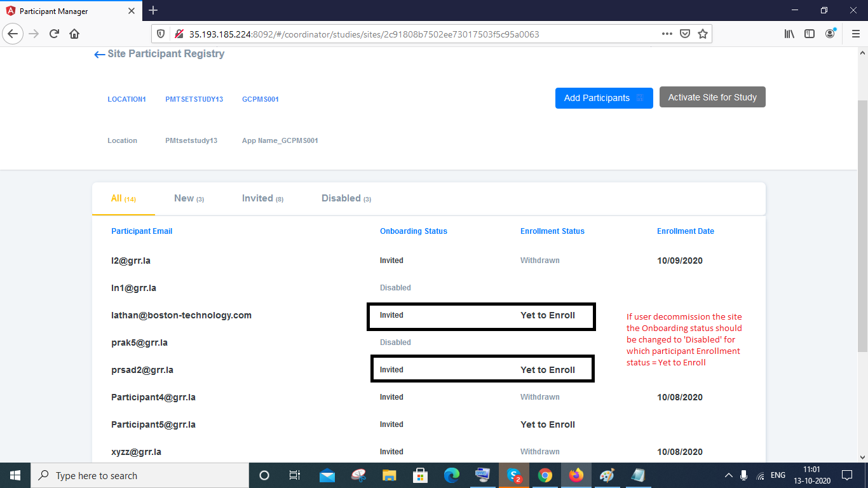Open page actions via the three-dot icon
The width and height of the screenshot is (868, 488).
pos(666,34)
